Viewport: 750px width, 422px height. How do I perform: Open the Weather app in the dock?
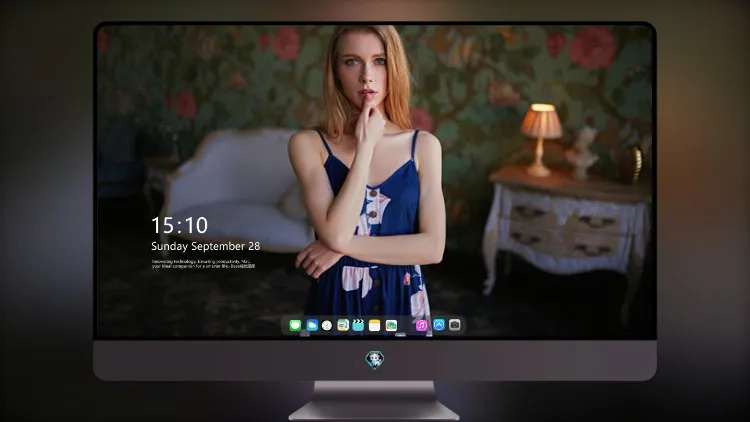pyautogui.click(x=312, y=325)
